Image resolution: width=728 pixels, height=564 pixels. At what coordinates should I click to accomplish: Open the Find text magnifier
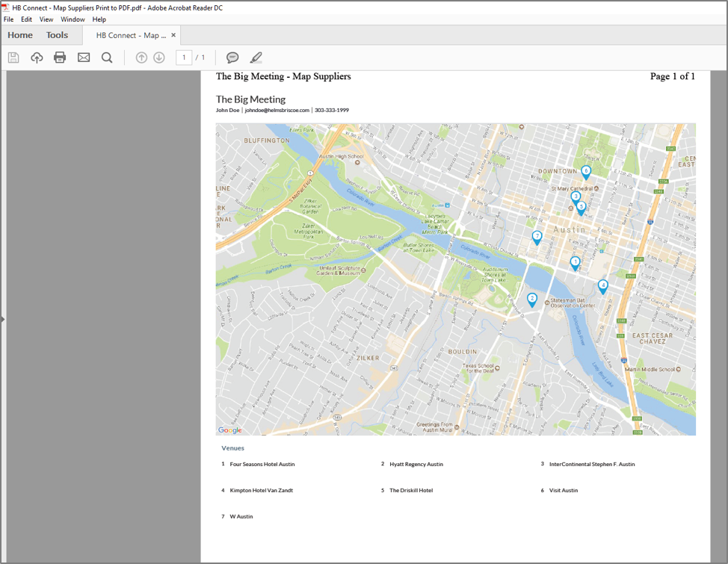click(x=107, y=58)
